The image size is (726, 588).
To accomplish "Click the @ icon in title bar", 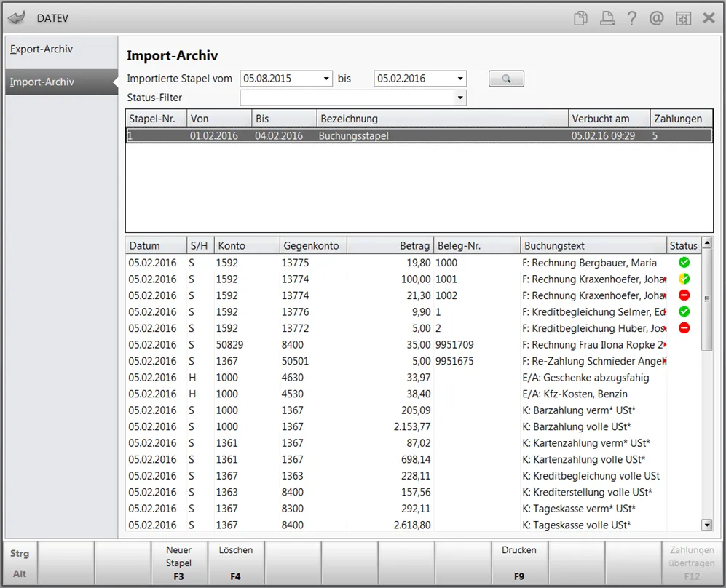I will [657, 18].
